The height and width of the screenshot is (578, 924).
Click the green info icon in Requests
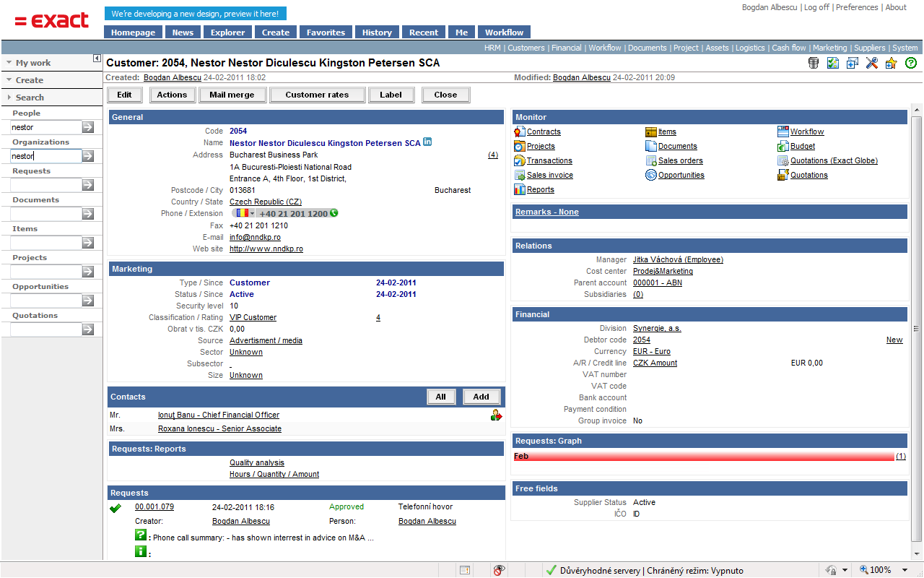click(x=141, y=552)
